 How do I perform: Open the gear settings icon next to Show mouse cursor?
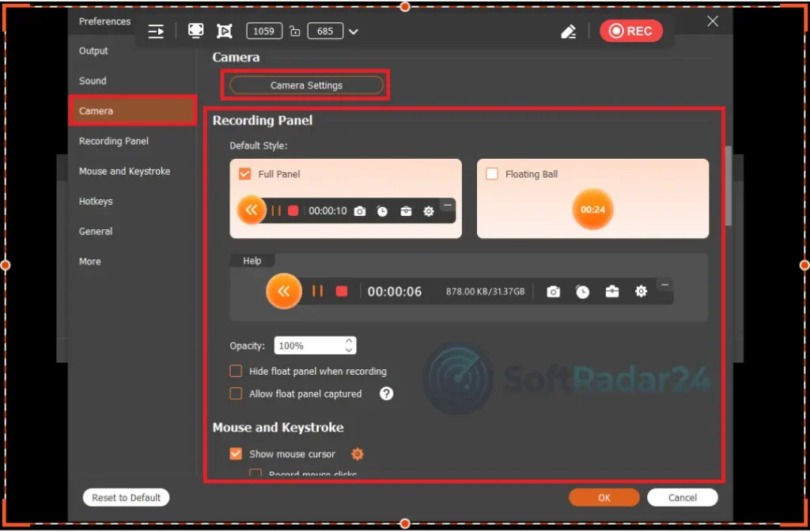[357, 454]
